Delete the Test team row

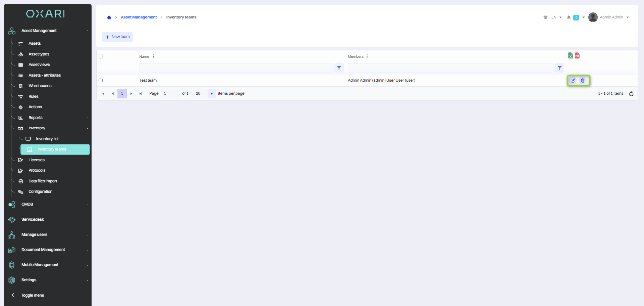(583, 81)
